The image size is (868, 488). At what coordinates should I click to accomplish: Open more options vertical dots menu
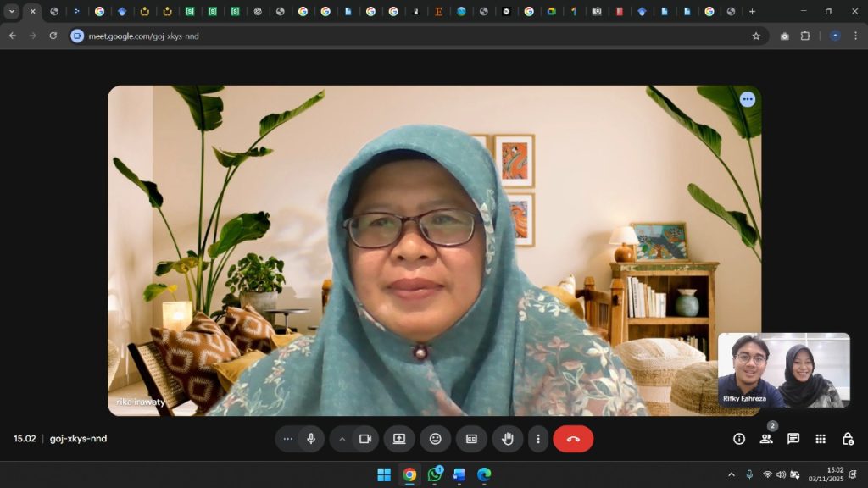coord(538,439)
